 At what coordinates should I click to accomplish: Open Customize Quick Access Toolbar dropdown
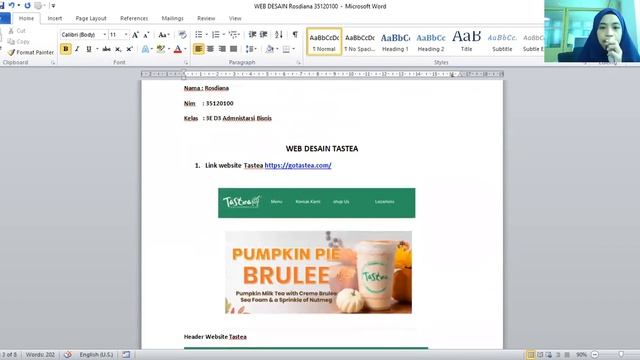pos(53,6)
